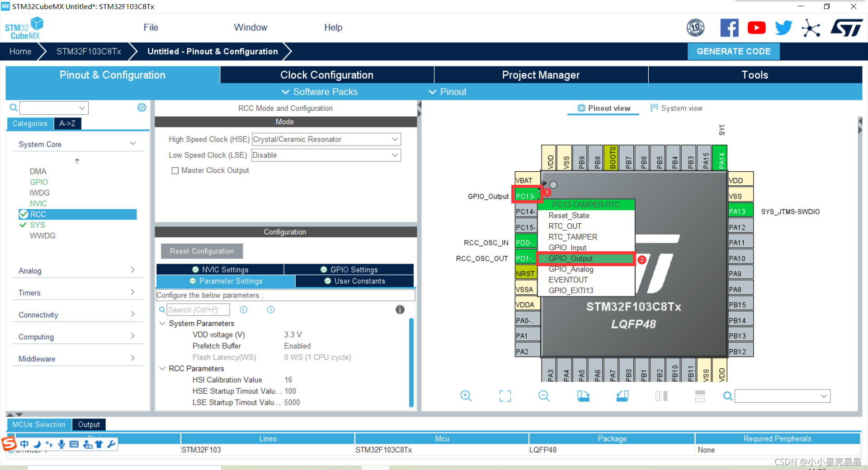Open Software Packs dropdown
This screenshot has width=868, height=470.
[x=320, y=92]
